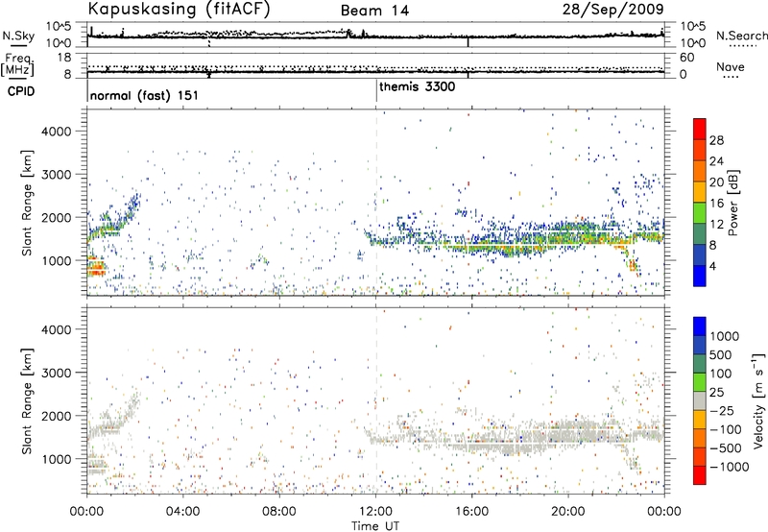
Task: Click the '28' tick on the Power colorbar
Action: pos(716,140)
